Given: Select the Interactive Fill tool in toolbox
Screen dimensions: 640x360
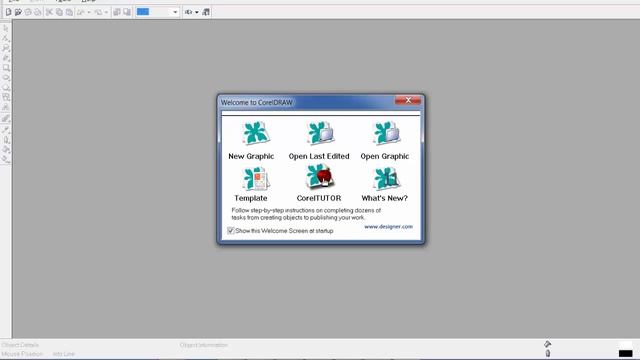Looking at the screenshot, I should [6, 159].
